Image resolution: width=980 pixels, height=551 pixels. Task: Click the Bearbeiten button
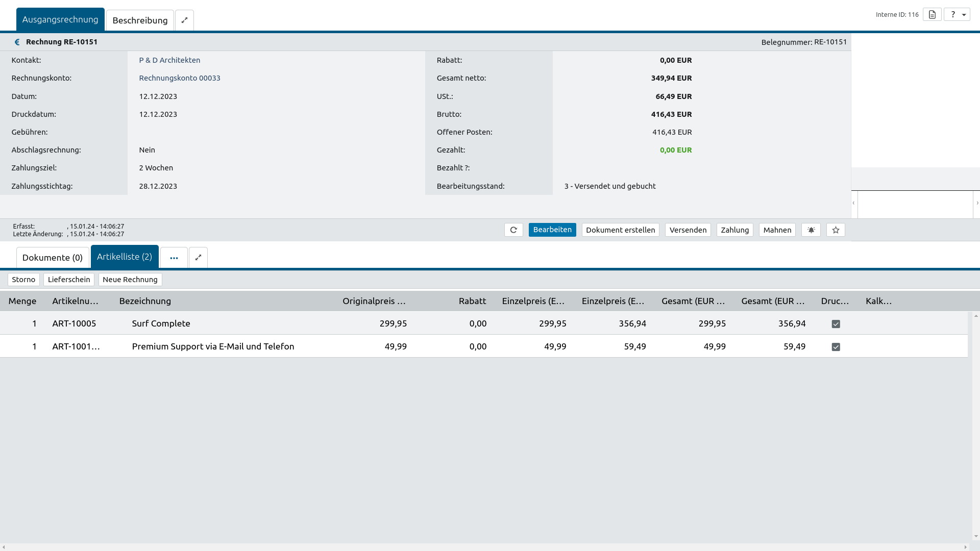pyautogui.click(x=552, y=230)
